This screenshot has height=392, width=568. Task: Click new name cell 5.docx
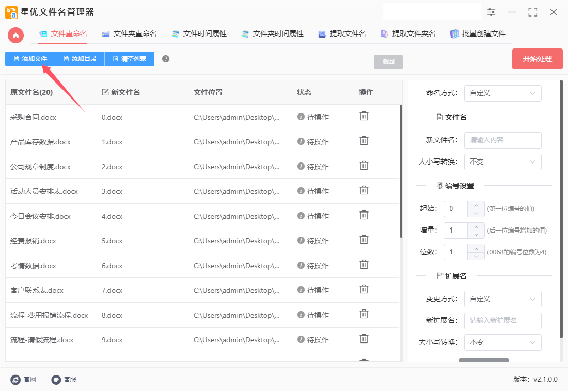(x=112, y=241)
